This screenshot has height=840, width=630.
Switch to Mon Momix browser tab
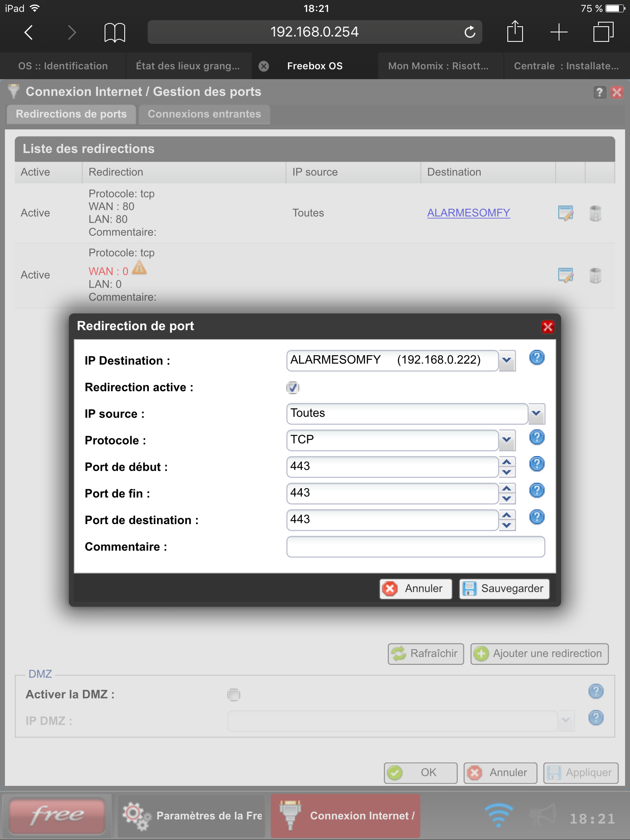click(438, 66)
